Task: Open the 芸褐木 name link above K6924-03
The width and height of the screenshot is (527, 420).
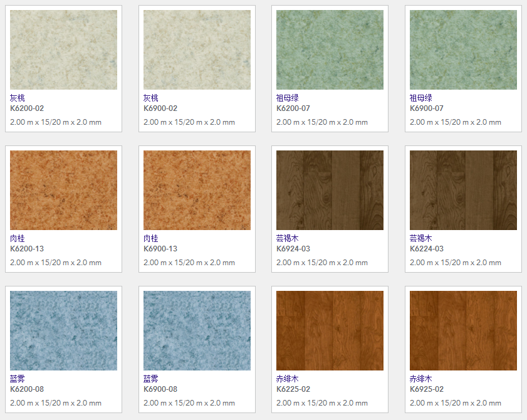Action: (288, 239)
